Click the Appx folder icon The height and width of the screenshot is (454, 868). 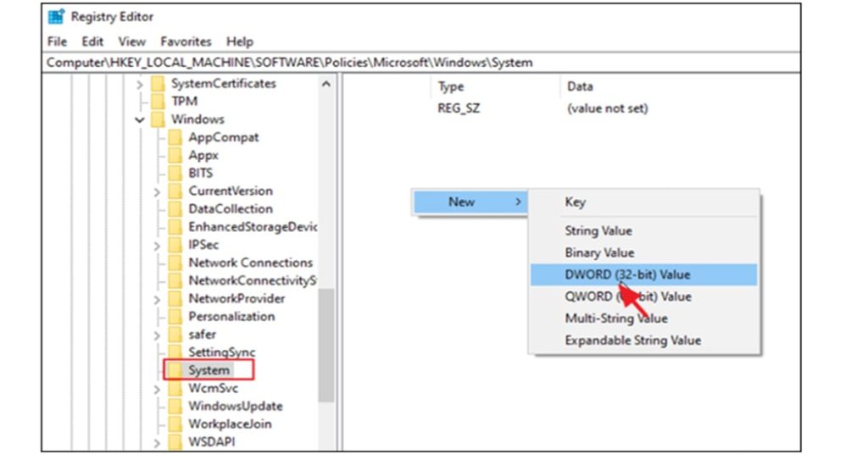[175, 155]
